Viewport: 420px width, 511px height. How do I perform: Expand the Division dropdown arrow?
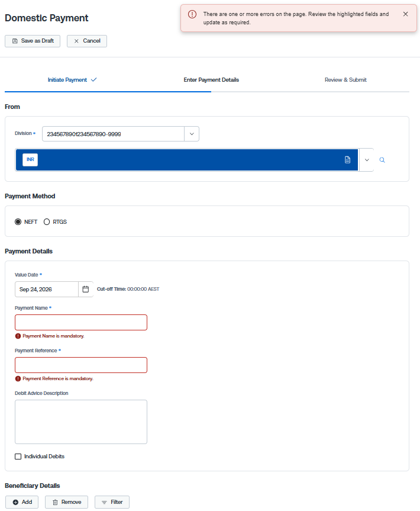(x=192, y=134)
